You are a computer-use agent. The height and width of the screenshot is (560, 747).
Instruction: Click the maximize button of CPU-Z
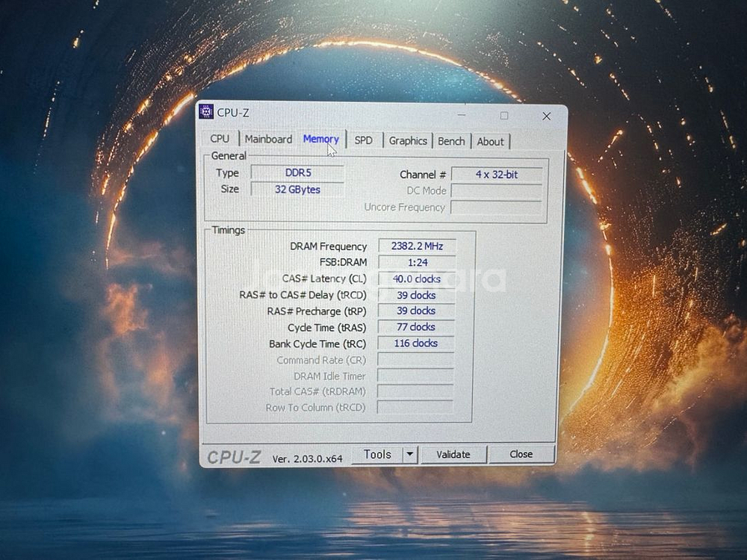pyautogui.click(x=504, y=116)
